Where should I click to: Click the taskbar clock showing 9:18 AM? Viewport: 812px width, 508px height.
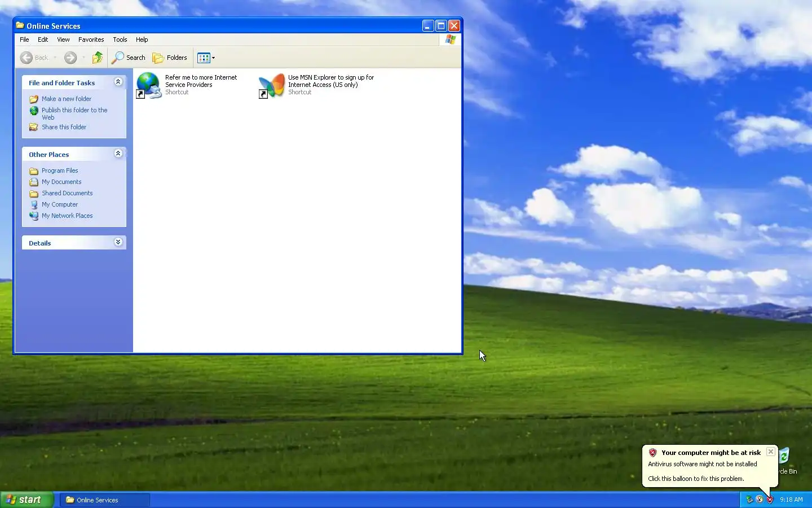pos(791,500)
